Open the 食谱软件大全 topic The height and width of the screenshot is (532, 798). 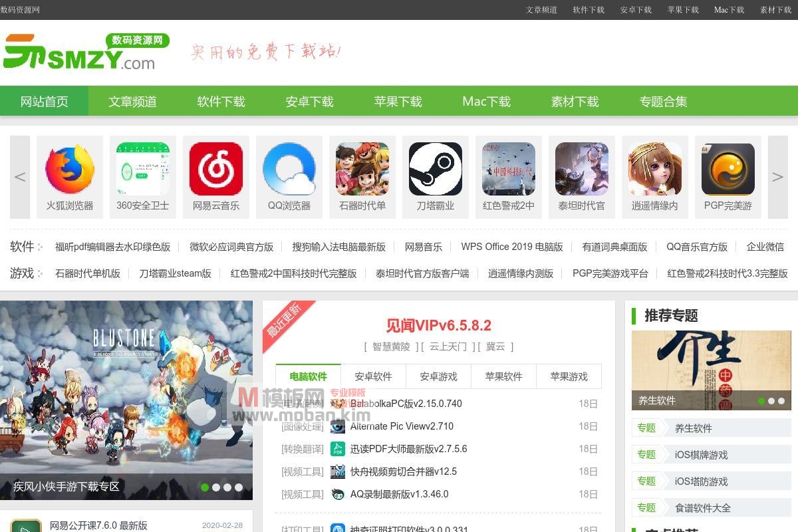pyautogui.click(x=702, y=508)
